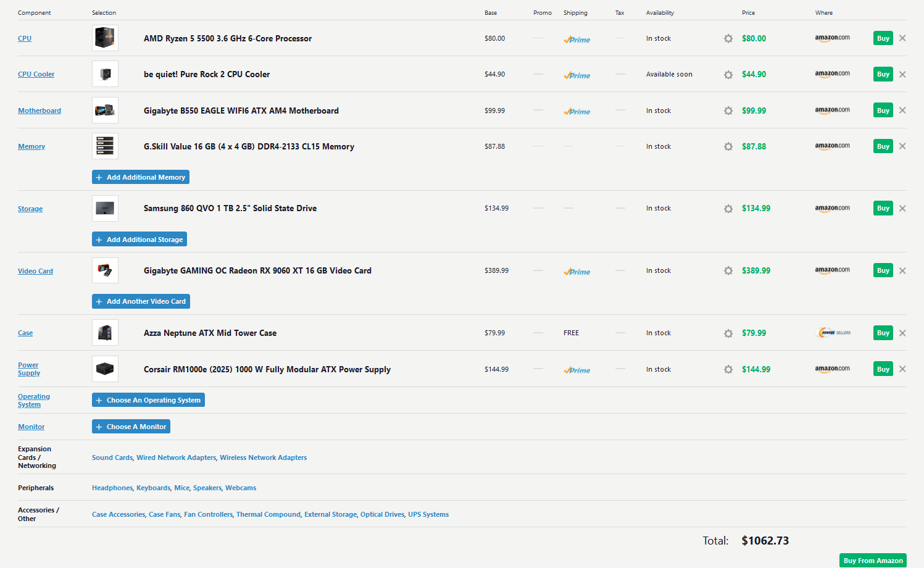Open gear options for Corsair RM1000e
The image size is (924, 568).
728,369
